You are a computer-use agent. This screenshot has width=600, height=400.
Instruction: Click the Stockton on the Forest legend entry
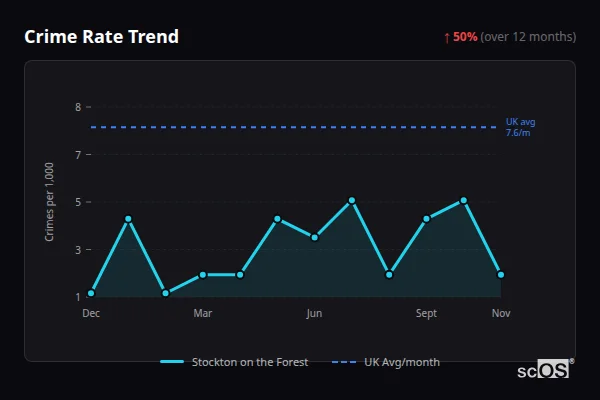234,362
